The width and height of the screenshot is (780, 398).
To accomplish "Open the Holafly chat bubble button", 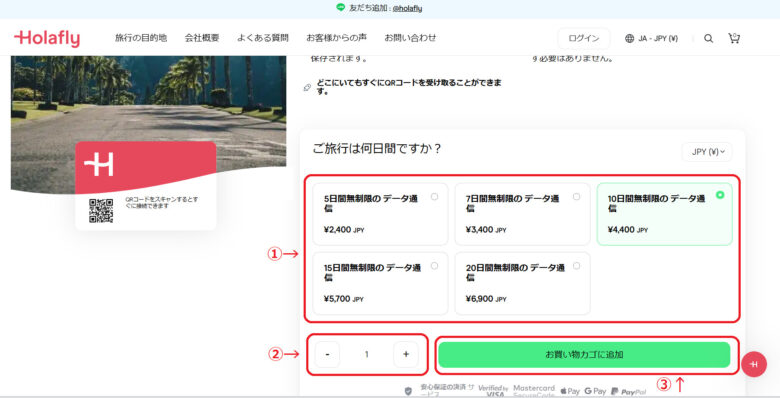I will coord(754,364).
